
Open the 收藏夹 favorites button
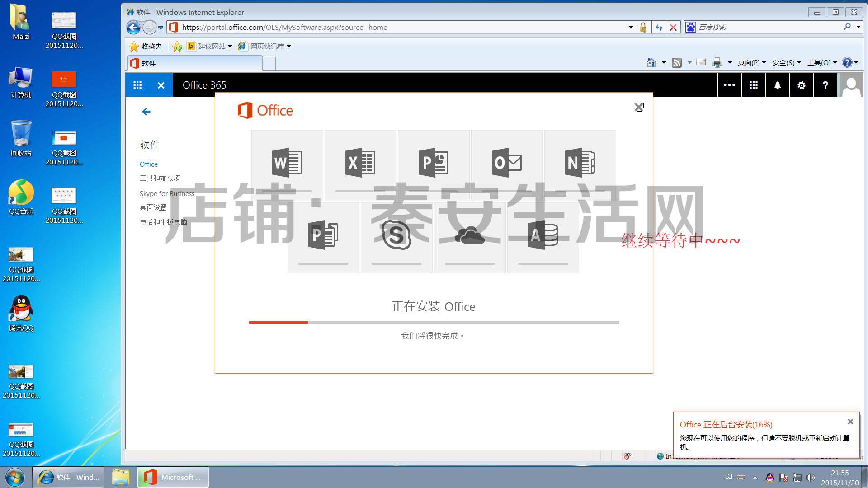click(146, 47)
